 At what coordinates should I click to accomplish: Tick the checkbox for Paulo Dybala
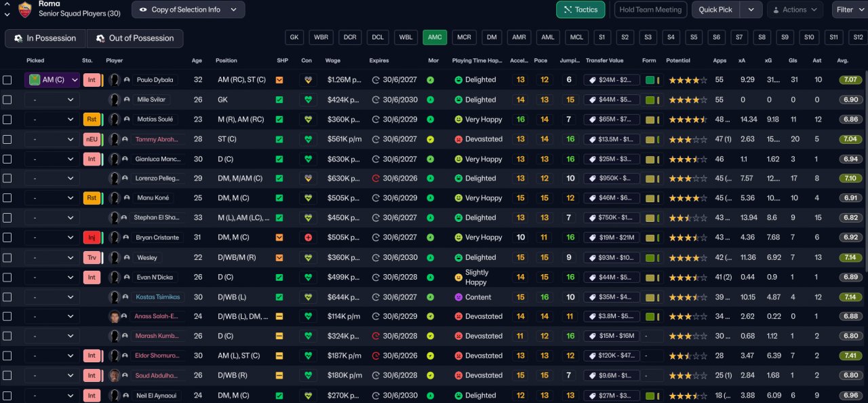(7, 79)
